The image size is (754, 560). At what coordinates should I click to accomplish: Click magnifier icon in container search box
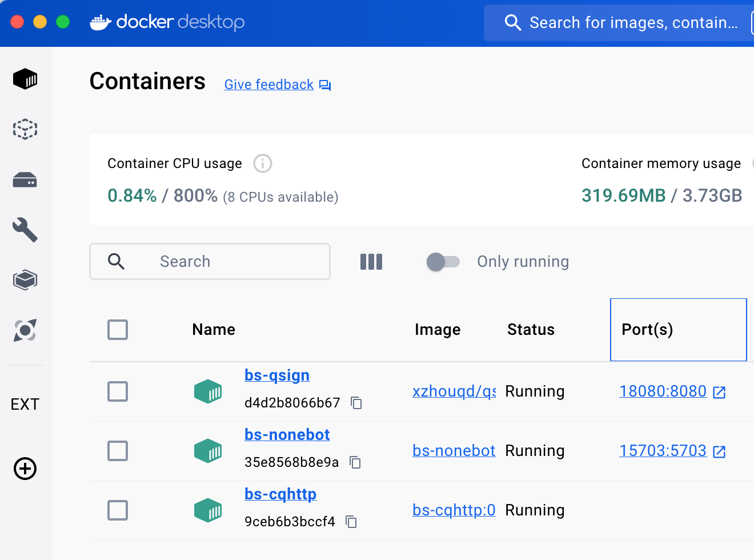pos(116,261)
